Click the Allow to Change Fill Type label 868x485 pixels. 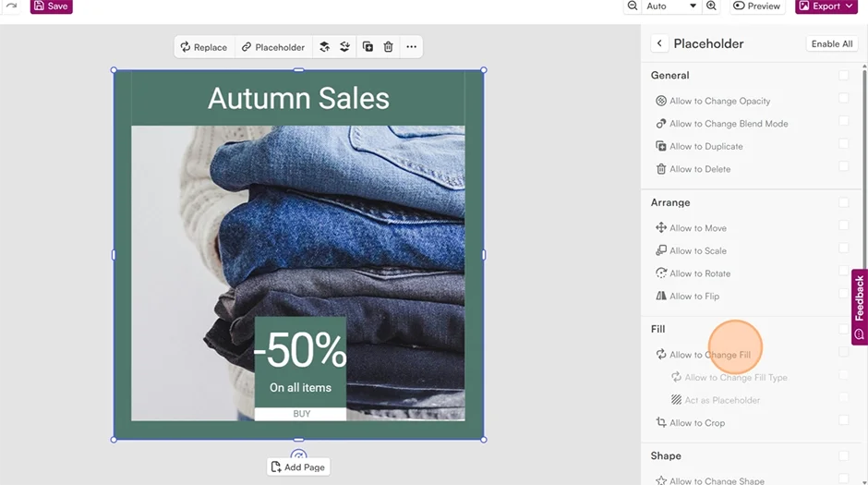click(x=736, y=378)
